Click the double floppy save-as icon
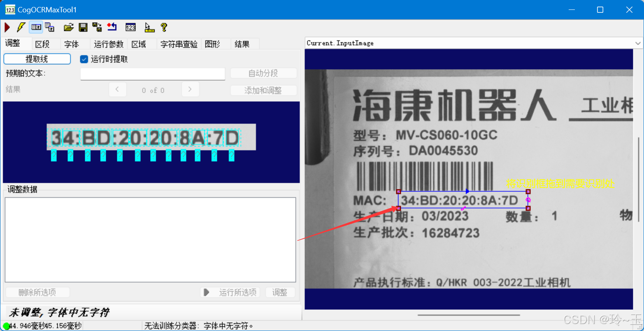 (x=97, y=28)
